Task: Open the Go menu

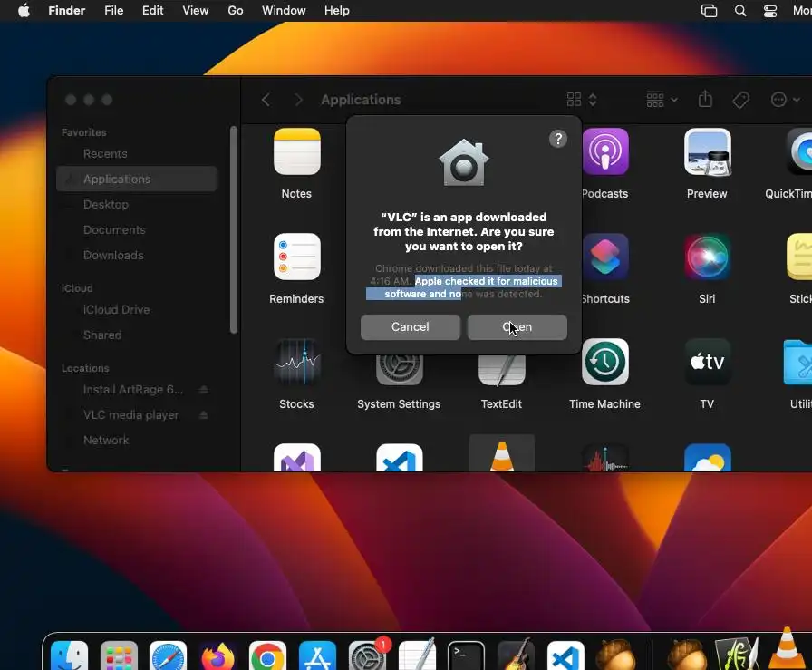Action: click(236, 10)
